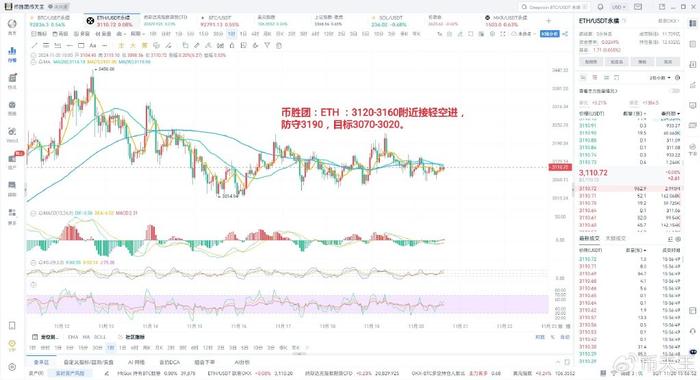Select the Aa text annotation tool

93,46
